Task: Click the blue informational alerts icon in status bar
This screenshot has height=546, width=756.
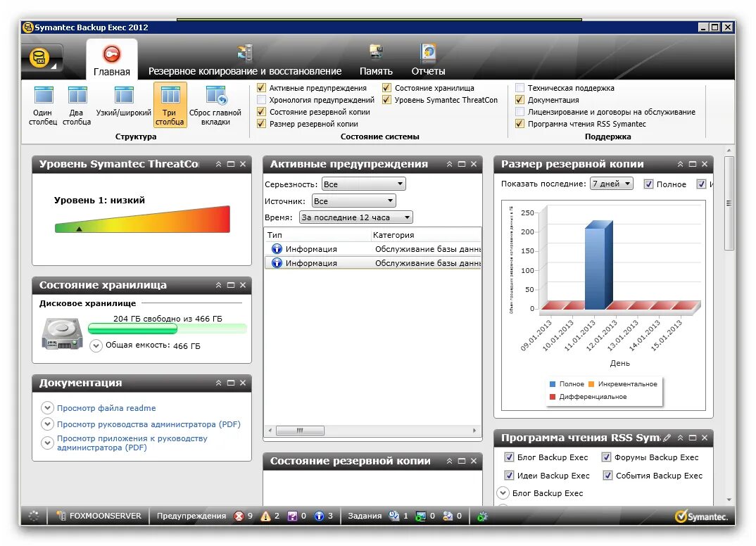Action: pos(319,516)
